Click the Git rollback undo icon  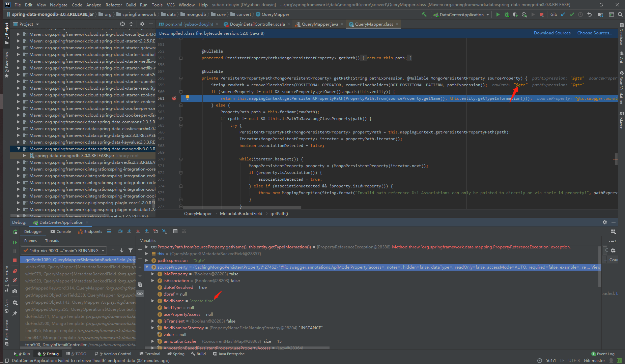pos(589,14)
